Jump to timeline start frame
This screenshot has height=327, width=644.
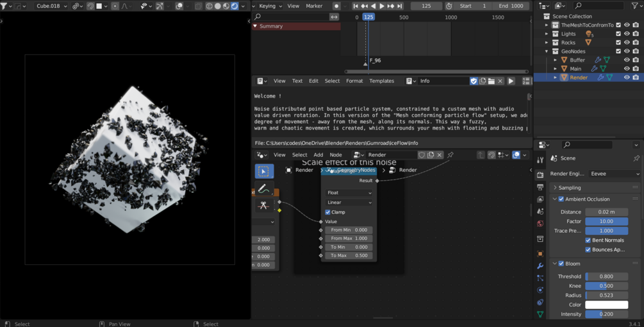click(x=356, y=6)
